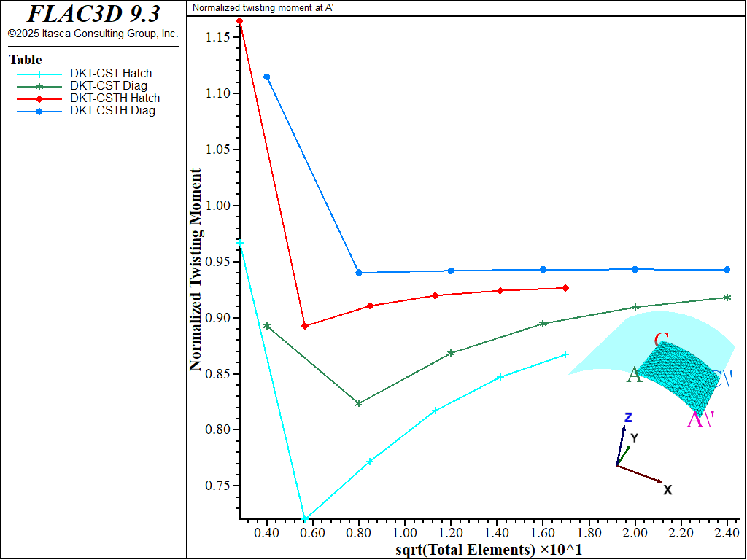Click the Table legend heading

pos(26,60)
